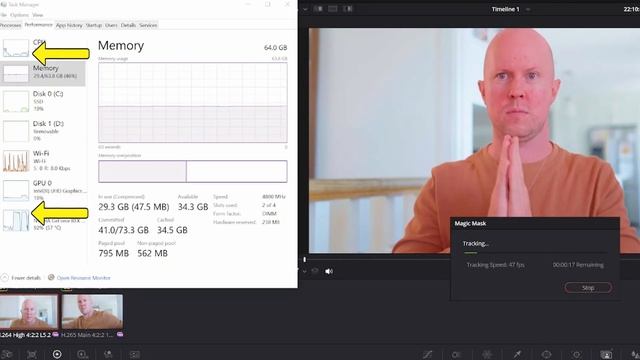This screenshot has height=360, width=640.
Task: Select the H.264 High 4:2:2 clip thumbnail
Action: click(29, 311)
